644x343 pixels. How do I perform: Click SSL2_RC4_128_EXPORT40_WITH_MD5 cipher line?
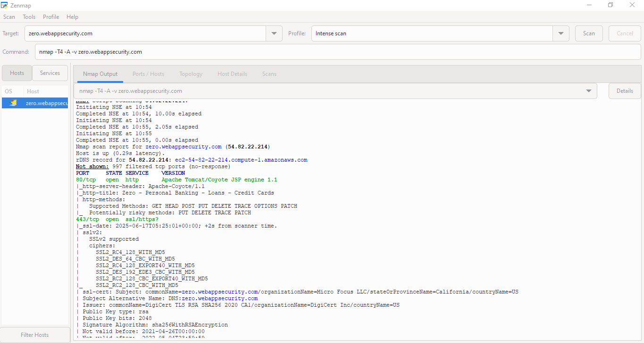[x=145, y=265]
